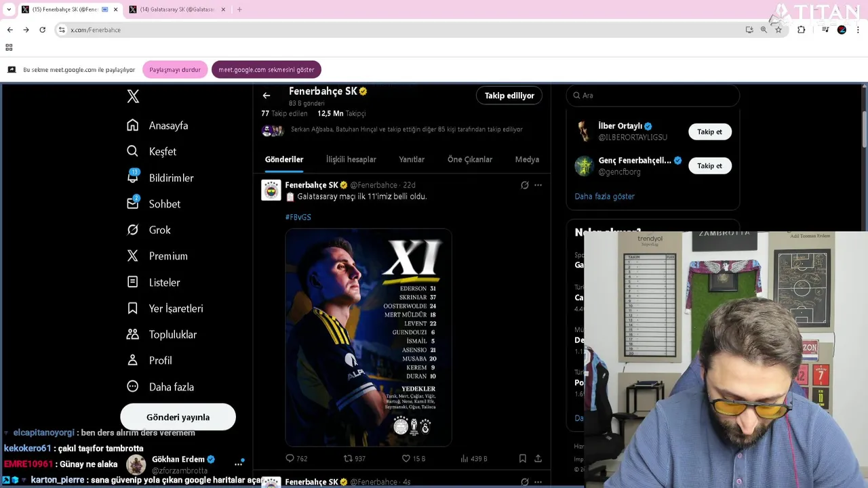
Task: Select the Gönderiler tab
Action: pyautogui.click(x=284, y=159)
